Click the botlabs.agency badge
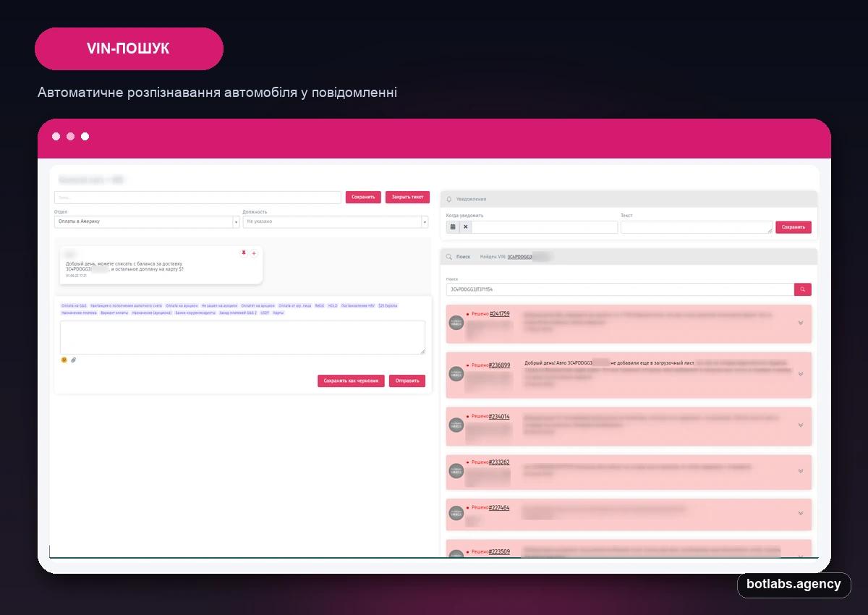868x615 pixels. [x=793, y=584]
